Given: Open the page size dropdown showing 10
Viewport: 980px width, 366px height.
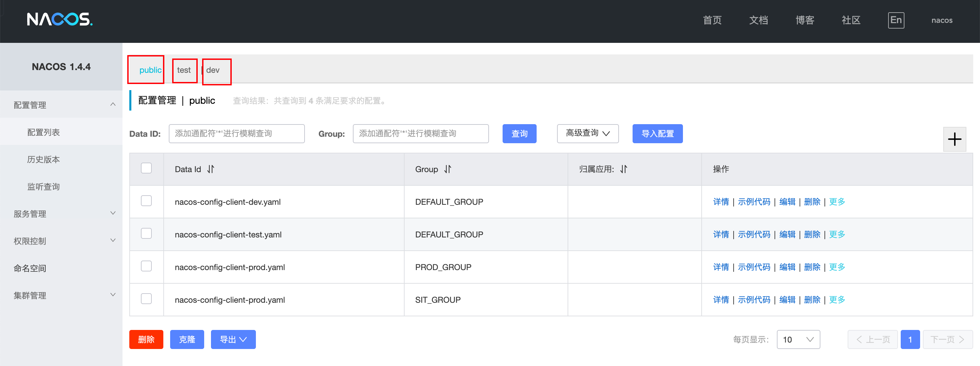Looking at the screenshot, I should point(798,339).
